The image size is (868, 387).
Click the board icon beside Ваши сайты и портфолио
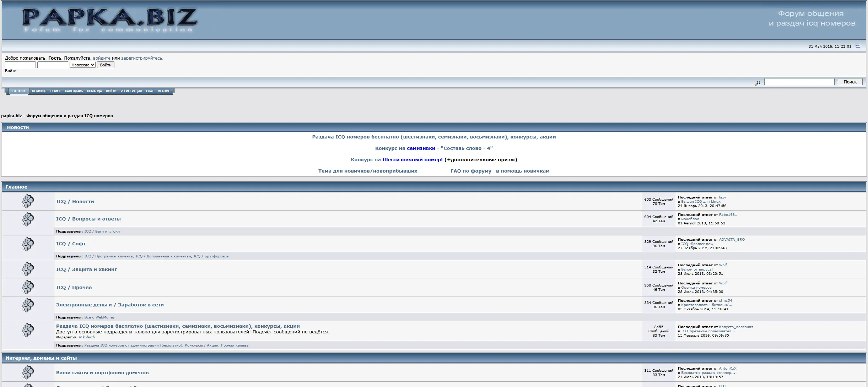[x=28, y=372]
